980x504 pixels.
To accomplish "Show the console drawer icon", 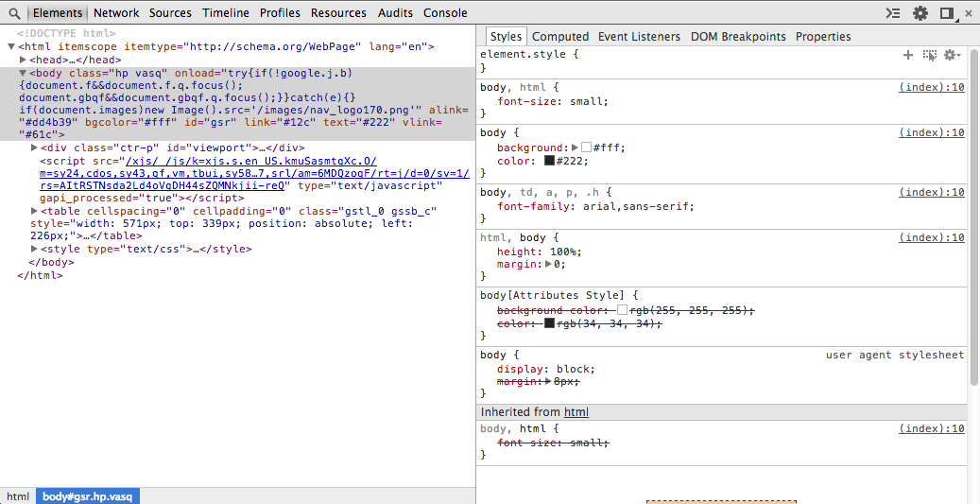I will tap(894, 12).
